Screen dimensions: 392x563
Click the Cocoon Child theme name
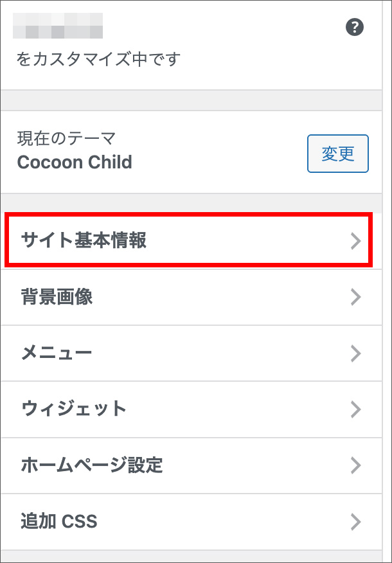coord(75,162)
